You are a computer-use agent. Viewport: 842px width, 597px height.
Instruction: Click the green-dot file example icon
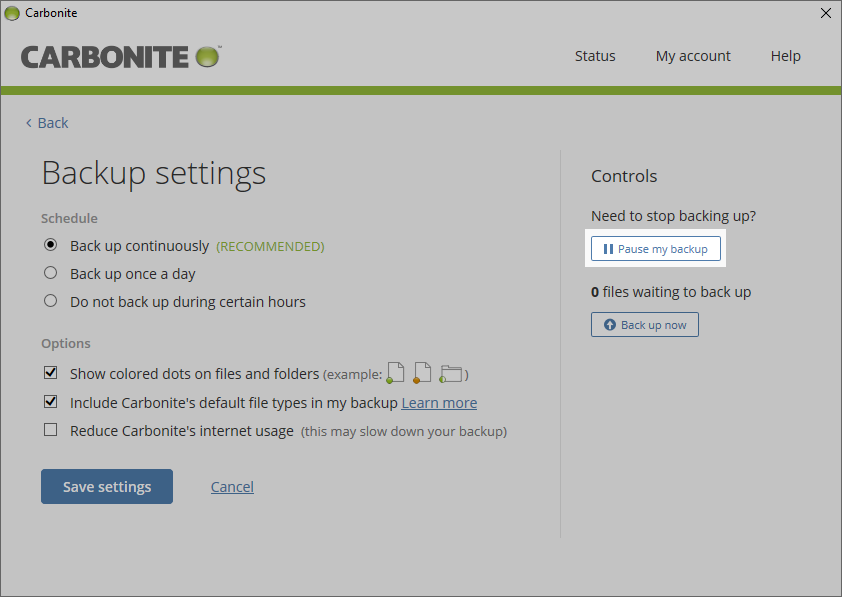pyautogui.click(x=395, y=374)
